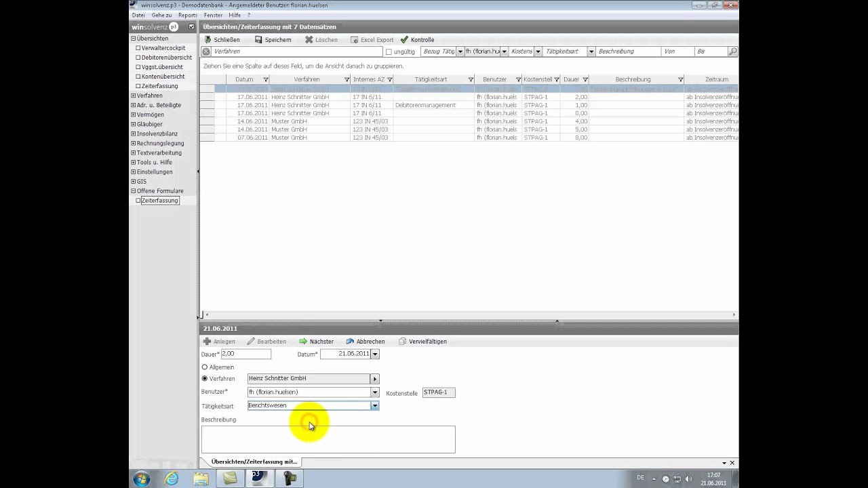
Task: Close the tab with bottom X button
Action: click(732, 463)
